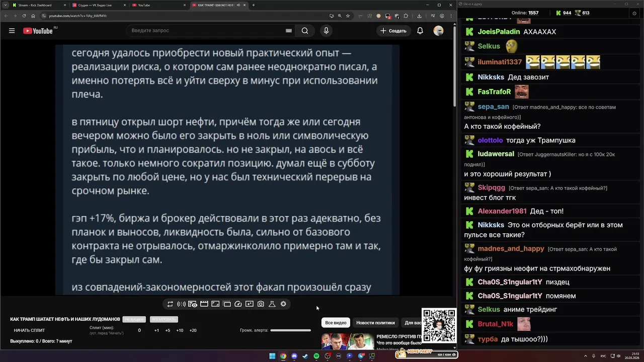
Task: Click the +1 split minutes button
Action: [156, 330]
